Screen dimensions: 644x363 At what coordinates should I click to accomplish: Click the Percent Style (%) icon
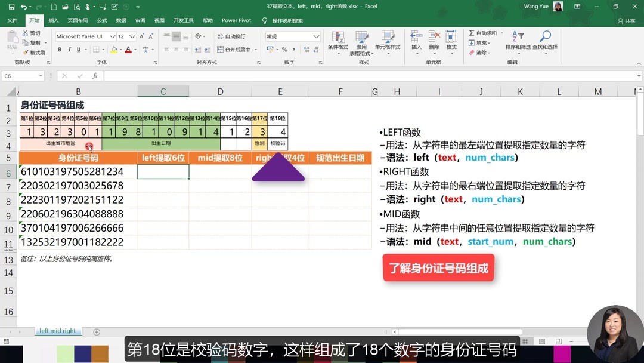click(285, 49)
